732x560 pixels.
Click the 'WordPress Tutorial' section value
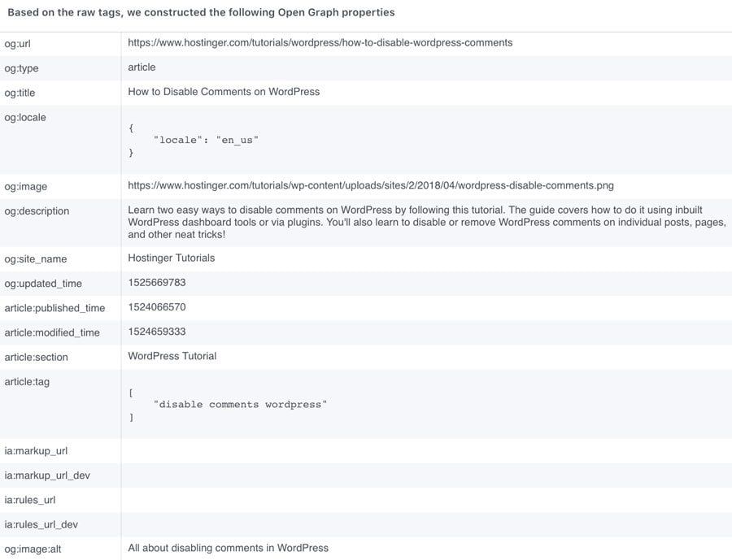pos(172,356)
